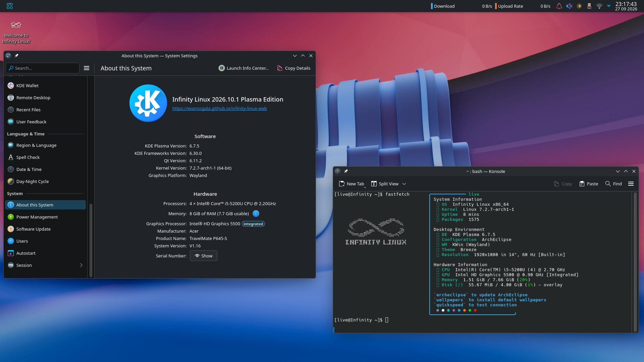Click the brightness sun icon in the tray
The image size is (644, 362).
pos(579,6)
